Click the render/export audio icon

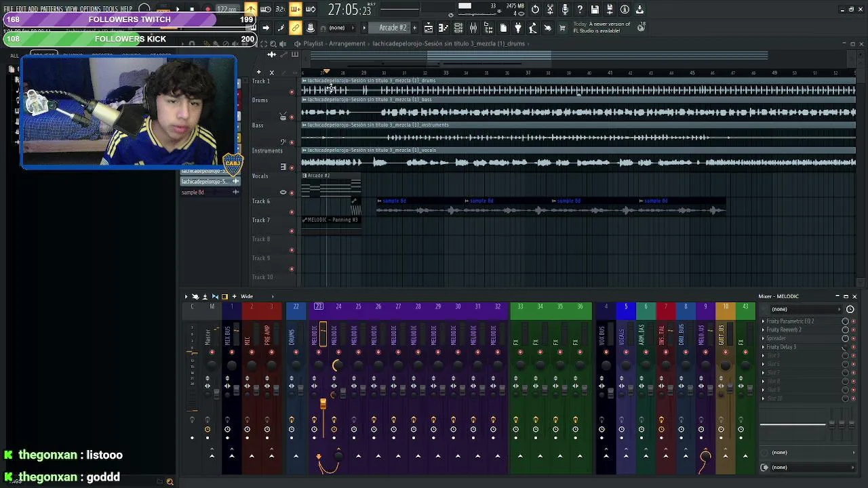(x=610, y=9)
